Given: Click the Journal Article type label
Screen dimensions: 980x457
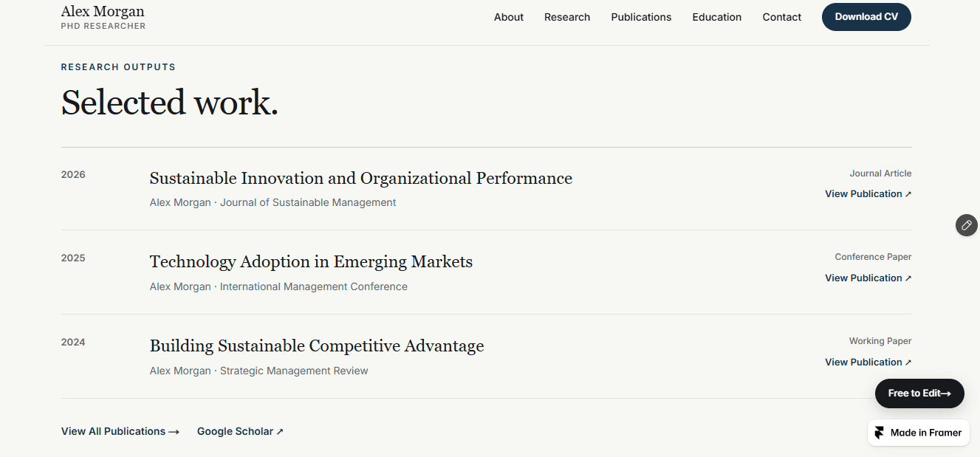Looking at the screenshot, I should tap(880, 173).
